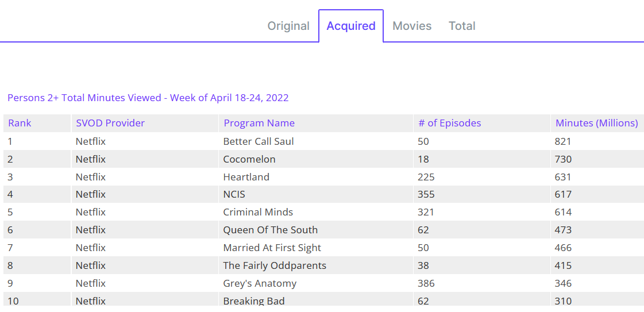Select the Criminal Minds program name

click(x=258, y=212)
